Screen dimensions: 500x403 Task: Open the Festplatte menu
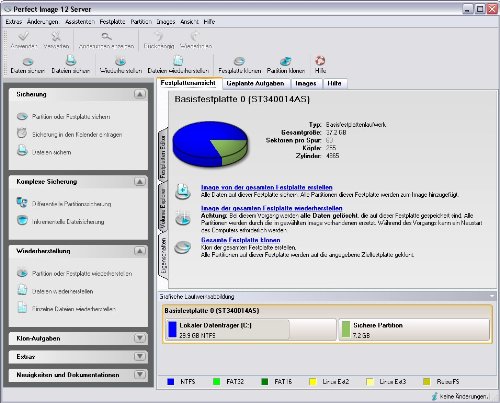coord(112,22)
